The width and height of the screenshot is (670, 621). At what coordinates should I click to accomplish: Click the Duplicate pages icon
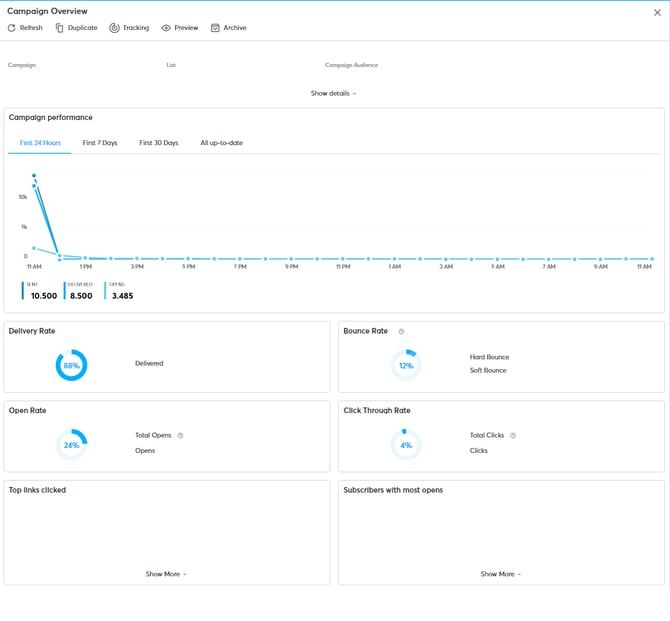coord(59,28)
